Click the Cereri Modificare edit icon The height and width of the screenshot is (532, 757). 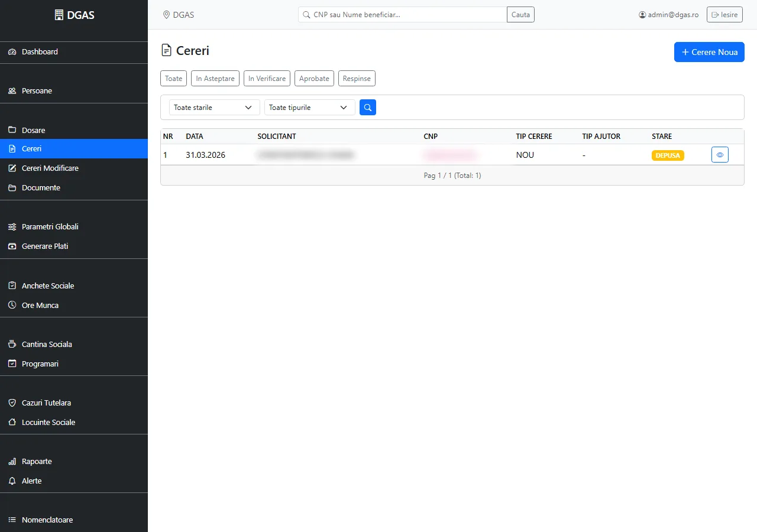pos(12,168)
